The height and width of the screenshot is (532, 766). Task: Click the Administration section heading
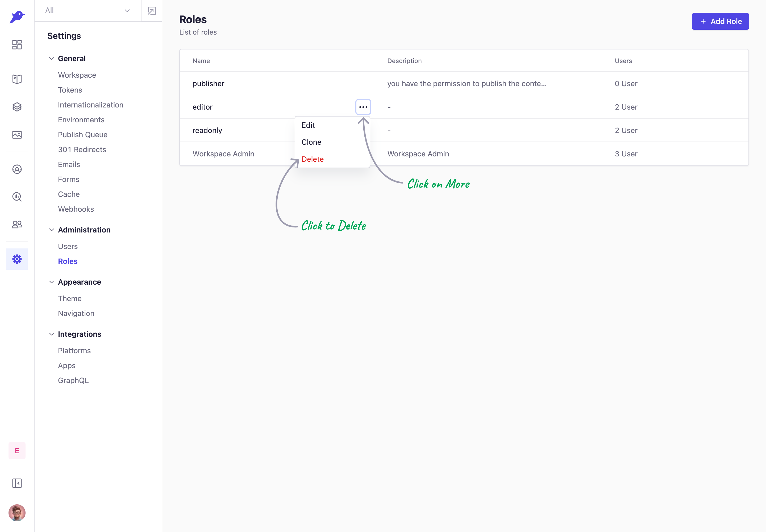(x=84, y=230)
